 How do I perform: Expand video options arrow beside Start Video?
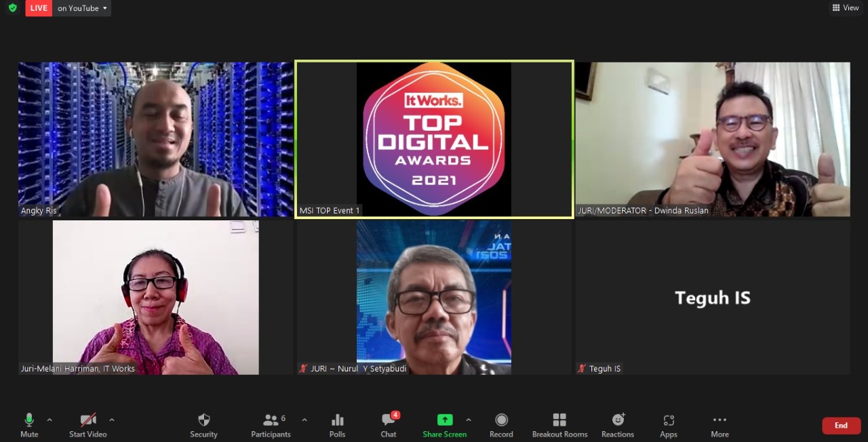[112, 420]
